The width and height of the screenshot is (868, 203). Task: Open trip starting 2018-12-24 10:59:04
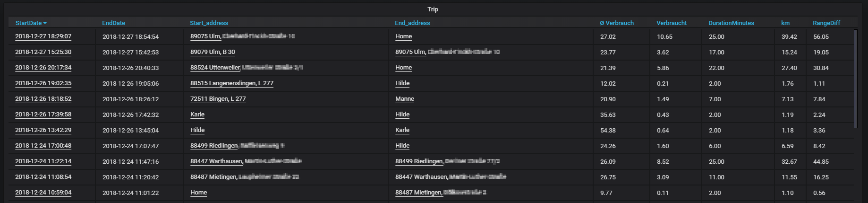43,193
